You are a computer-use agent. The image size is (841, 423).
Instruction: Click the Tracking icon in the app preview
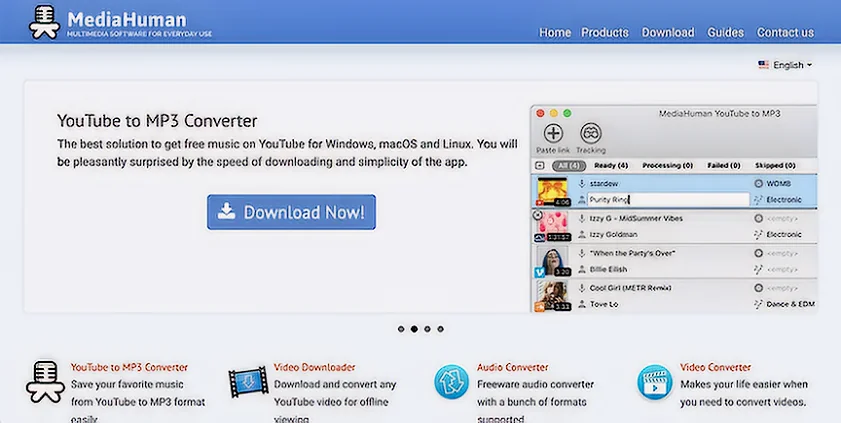[591, 133]
